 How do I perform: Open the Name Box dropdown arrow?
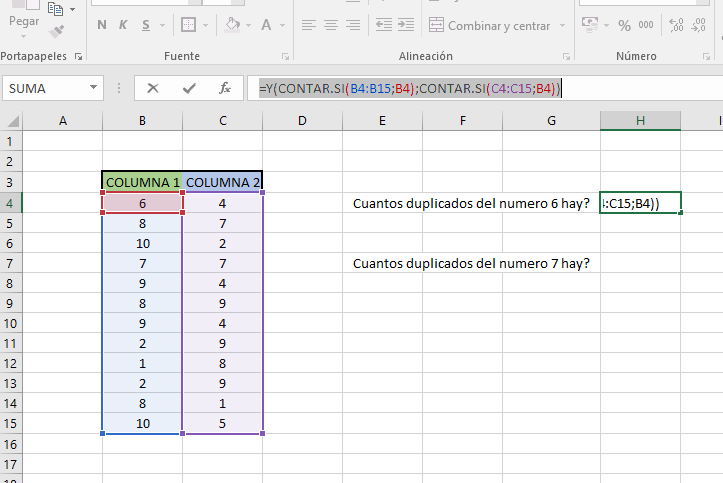click(94, 88)
